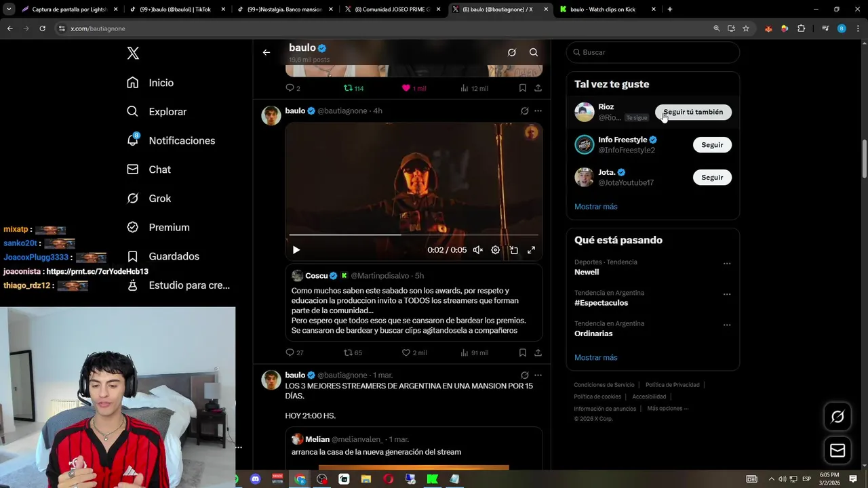This screenshot has width=868, height=488.
Task: Open Chat in the sidebar
Action: point(149,169)
